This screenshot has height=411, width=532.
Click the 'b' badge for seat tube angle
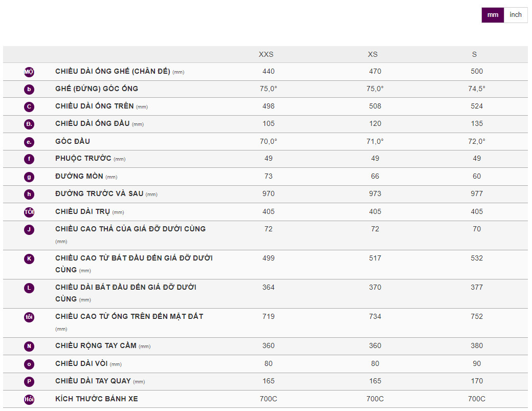coord(29,90)
